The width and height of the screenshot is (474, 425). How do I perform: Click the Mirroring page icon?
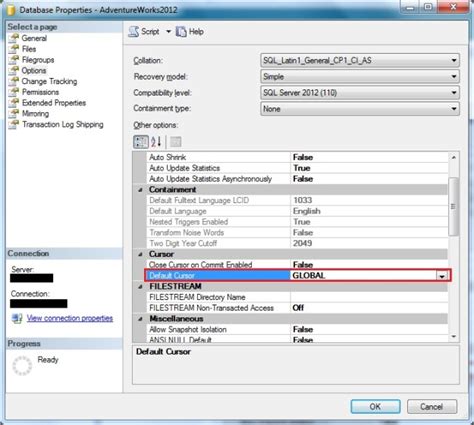(14, 113)
